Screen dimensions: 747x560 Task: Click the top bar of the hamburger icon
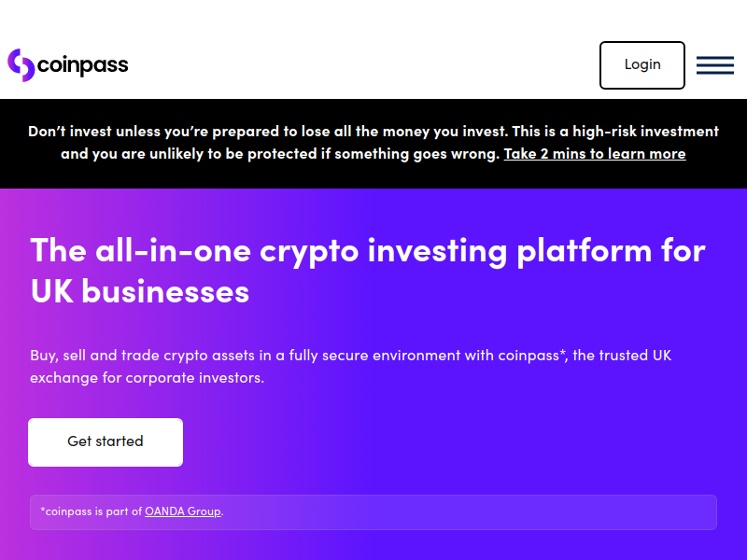tap(714, 58)
